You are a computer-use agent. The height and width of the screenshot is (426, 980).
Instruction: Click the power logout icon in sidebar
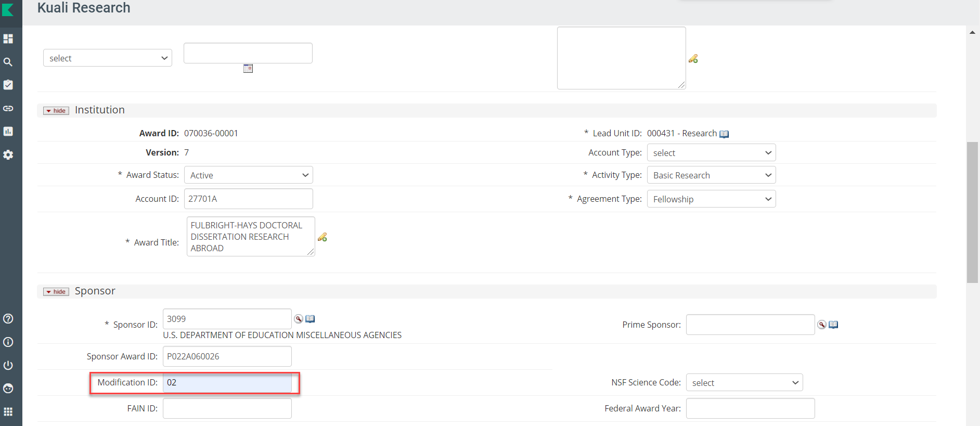click(x=8, y=365)
